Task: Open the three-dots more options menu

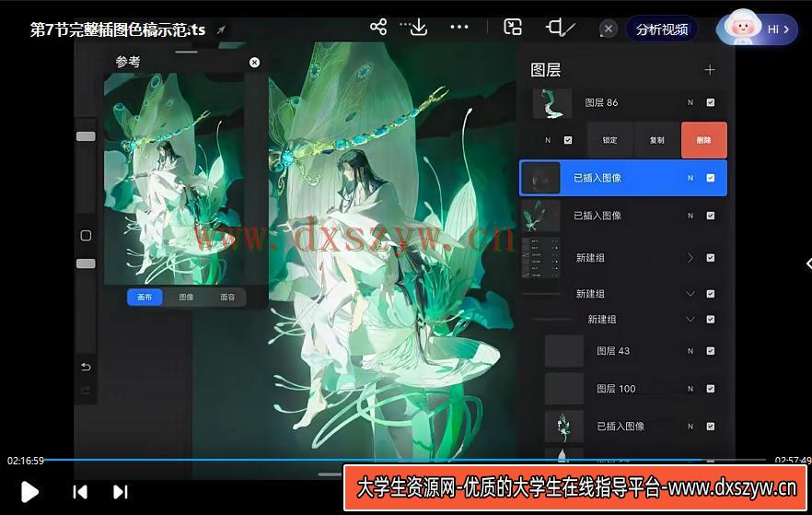Action: click(x=458, y=27)
